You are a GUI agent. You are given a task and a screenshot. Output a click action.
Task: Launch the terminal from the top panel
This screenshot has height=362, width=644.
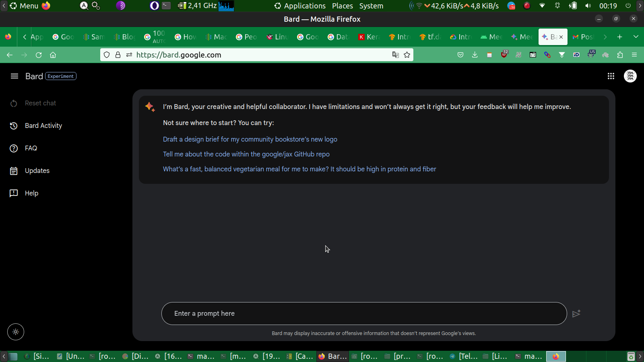coord(166,6)
